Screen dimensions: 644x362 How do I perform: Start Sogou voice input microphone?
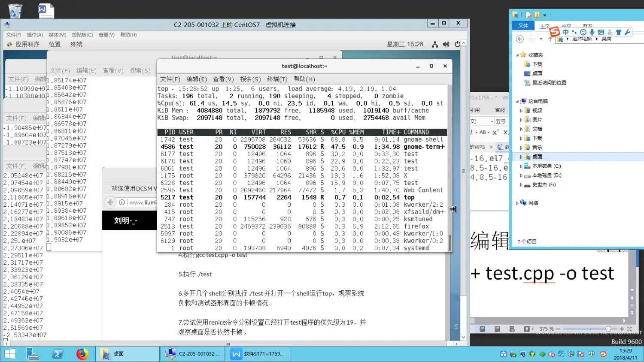(x=592, y=32)
